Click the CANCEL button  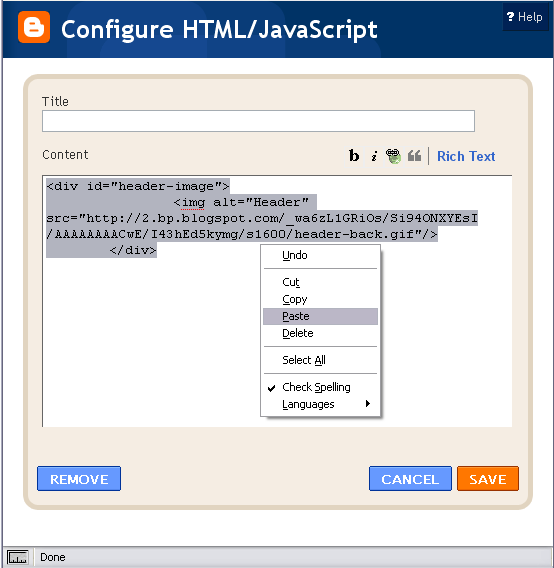410,479
